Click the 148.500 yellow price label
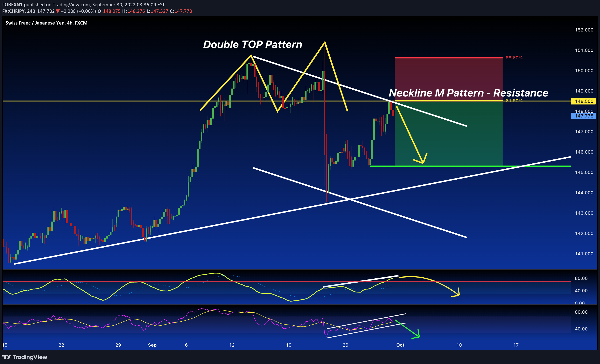The width and height of the screenshot is (600, 364). 583,101
